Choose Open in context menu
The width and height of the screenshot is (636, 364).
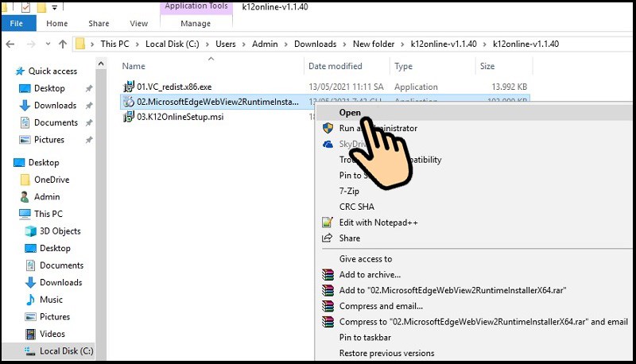[x=350, y=113]
